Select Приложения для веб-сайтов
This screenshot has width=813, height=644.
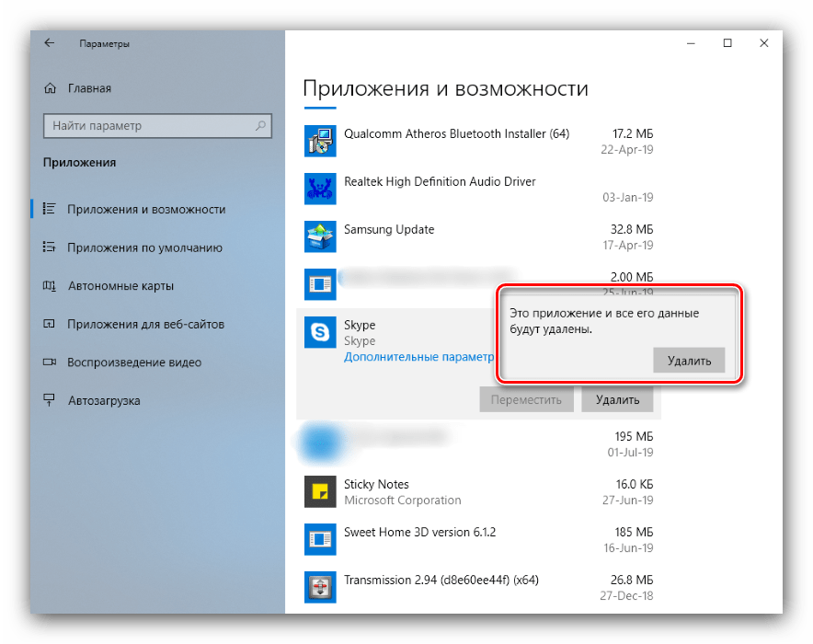click(x=145, y=324)
